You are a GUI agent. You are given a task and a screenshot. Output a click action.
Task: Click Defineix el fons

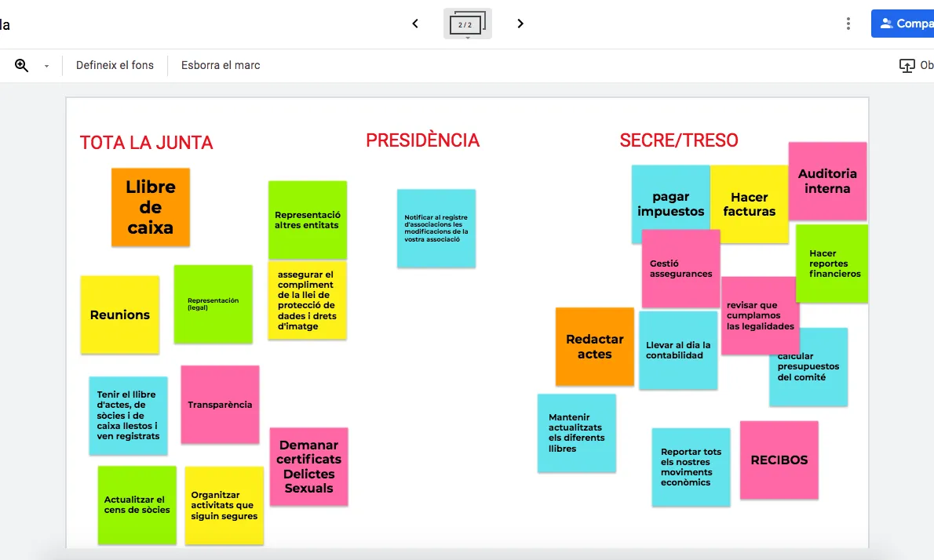point(115,65)
